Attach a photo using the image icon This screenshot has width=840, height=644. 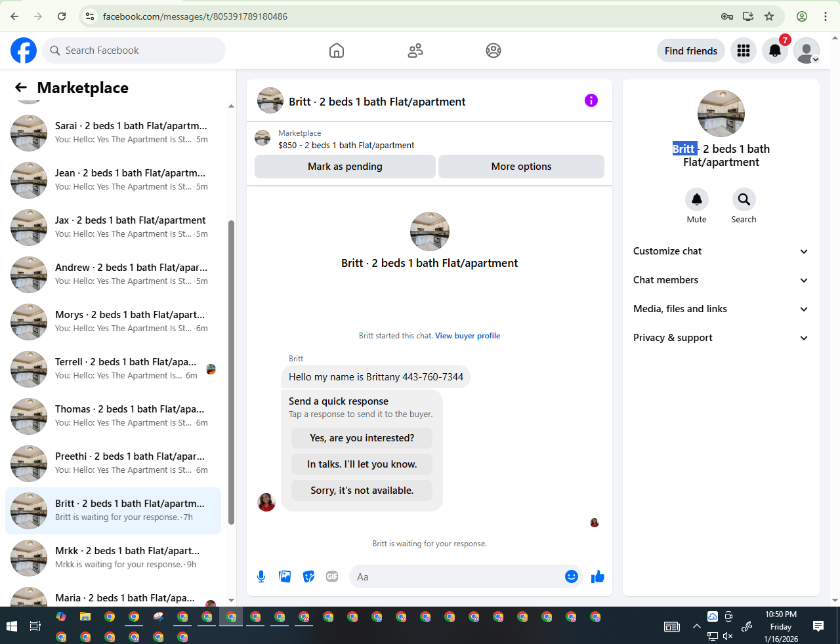pyautogui.click(x=285, y=576)
